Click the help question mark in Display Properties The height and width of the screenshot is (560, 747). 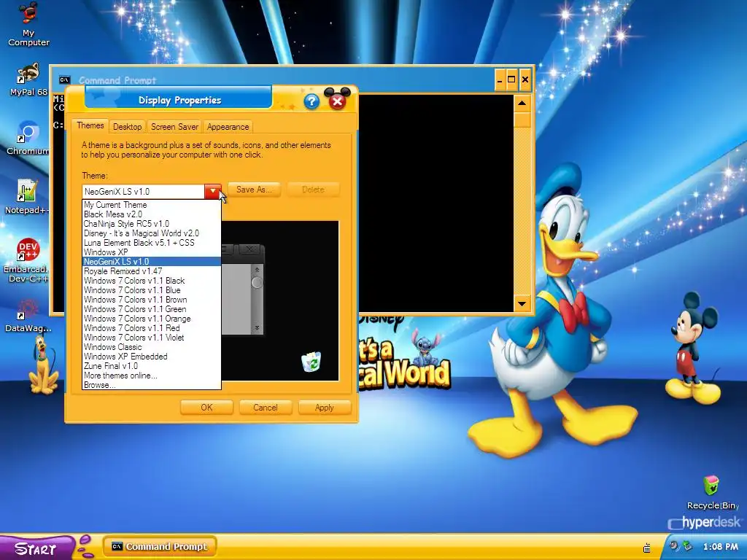pyautogui.click(x=311, y=101)
